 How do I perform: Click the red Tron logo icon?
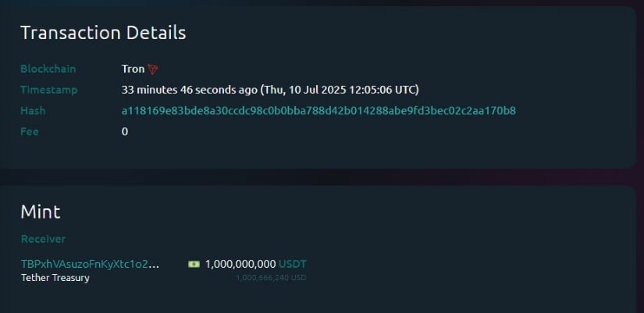[153, 69]
